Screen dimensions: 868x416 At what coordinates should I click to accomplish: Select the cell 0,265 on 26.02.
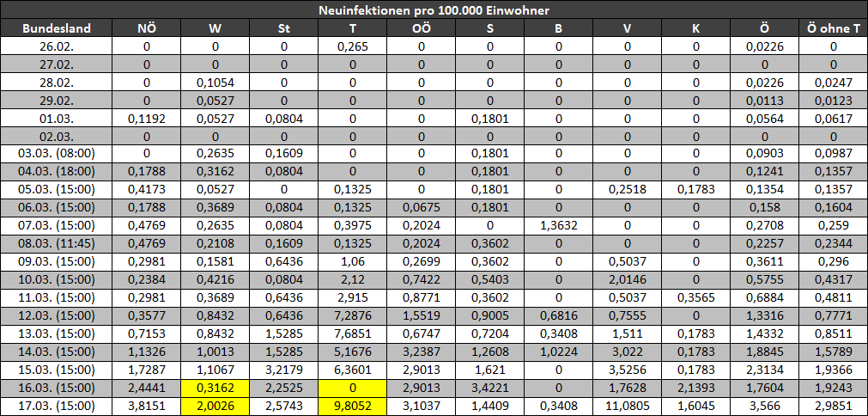pyautogui.click(x=353, y=46)
